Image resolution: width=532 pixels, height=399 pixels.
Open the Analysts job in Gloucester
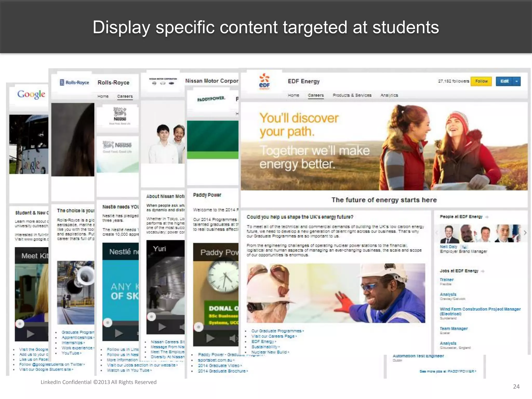(448, 343)
